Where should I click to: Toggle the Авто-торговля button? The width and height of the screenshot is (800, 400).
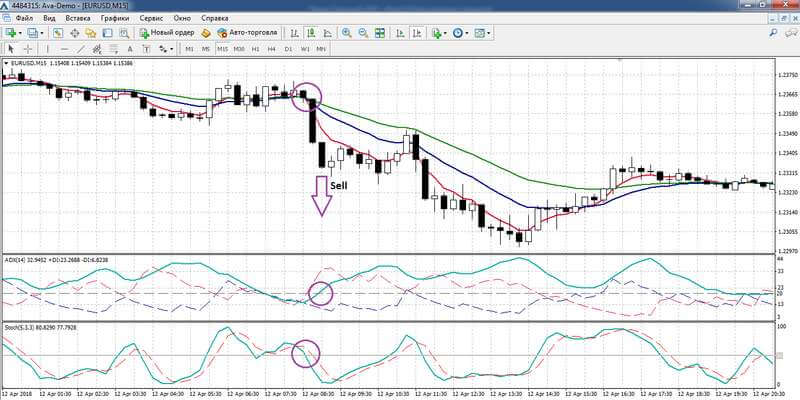pos(247,33)
